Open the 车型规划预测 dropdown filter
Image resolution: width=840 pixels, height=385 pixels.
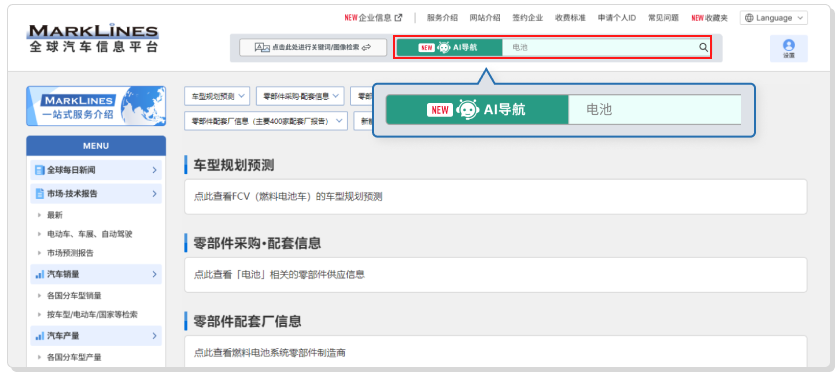coord(217,96)
